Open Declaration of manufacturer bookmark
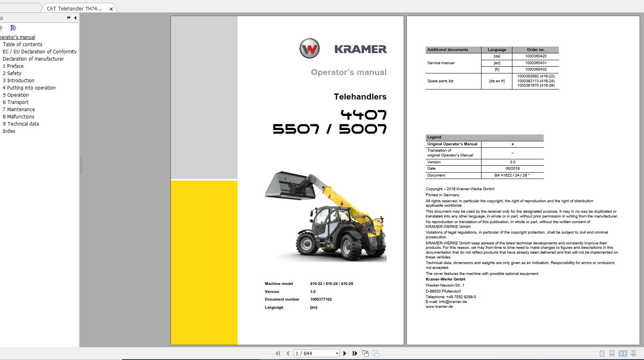Screen dimensions: 644x360 [33, 59]
